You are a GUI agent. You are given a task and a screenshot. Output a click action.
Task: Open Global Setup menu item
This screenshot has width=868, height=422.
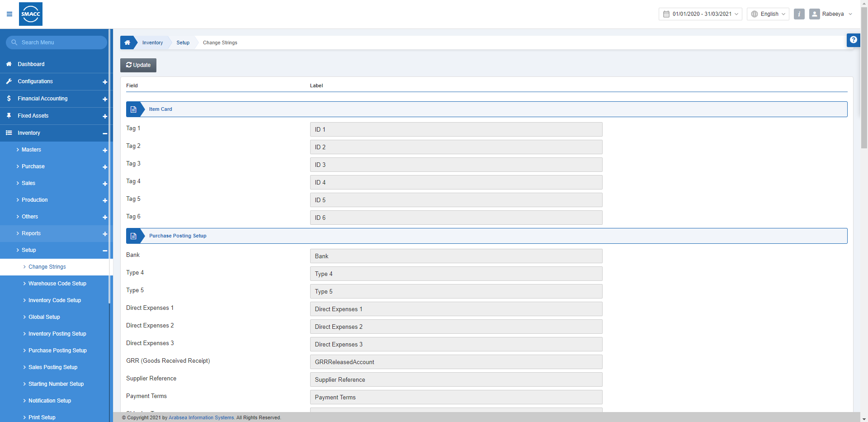[44, 317]
